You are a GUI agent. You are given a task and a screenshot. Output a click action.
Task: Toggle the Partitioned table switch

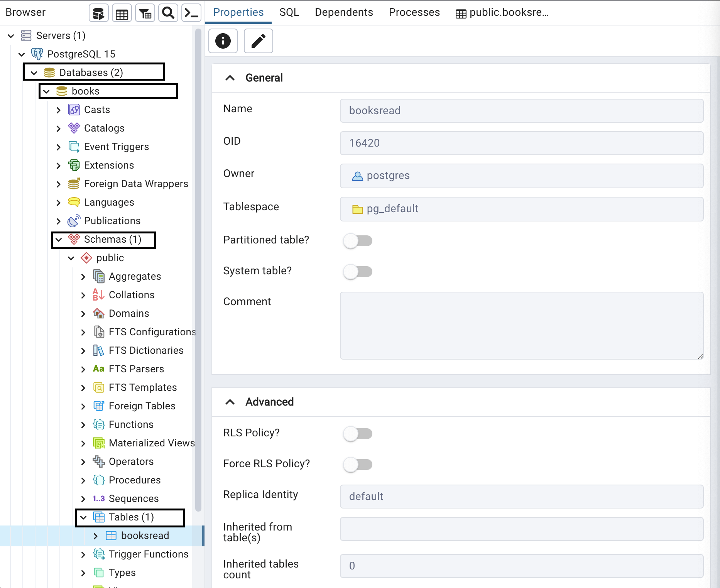tap(358, 241)
